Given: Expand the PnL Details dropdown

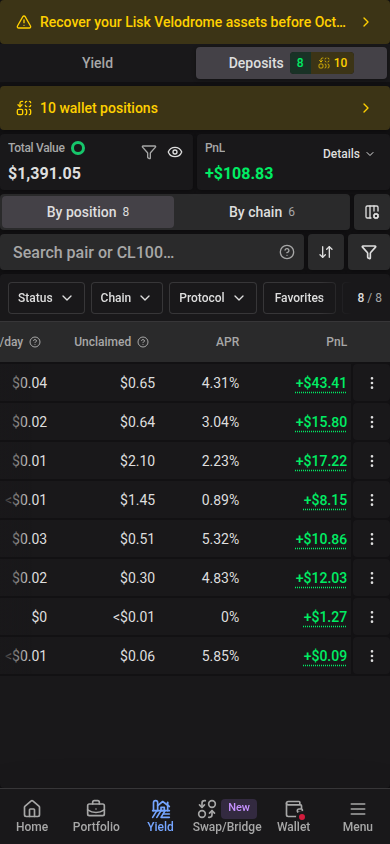Looking at the screenshot, I should 348,154.
